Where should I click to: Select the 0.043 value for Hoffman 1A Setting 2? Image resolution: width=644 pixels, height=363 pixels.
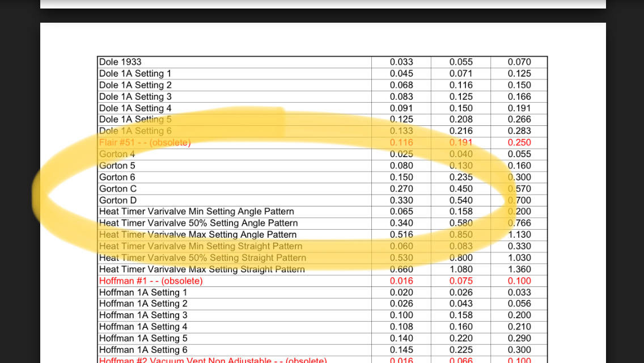[461, 303]
